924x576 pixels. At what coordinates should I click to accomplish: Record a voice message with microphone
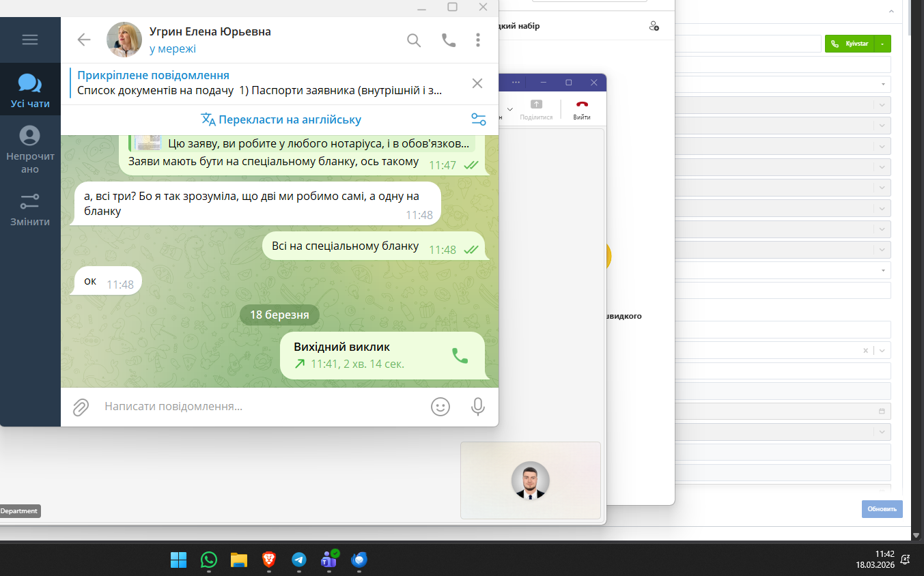pos(478,407)
